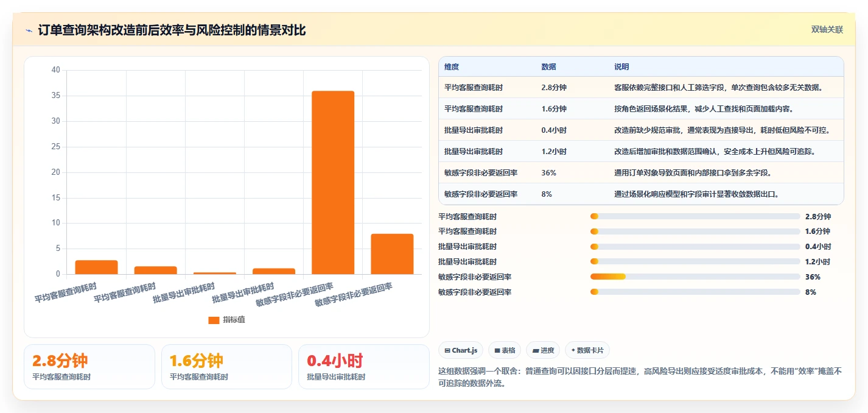Click the description starting 改造前缺少规范审批
The height and width of the screenshot is (413, 868).
(722, 130)
